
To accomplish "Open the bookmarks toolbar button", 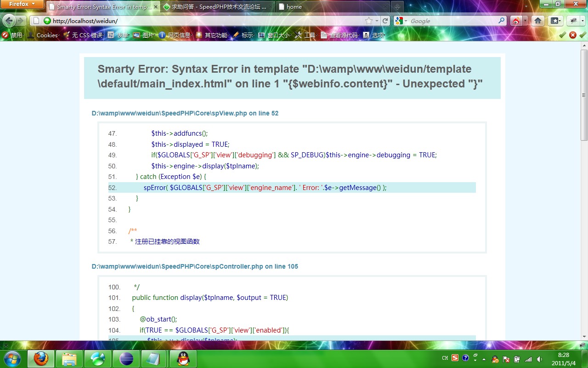I will 555,21.
